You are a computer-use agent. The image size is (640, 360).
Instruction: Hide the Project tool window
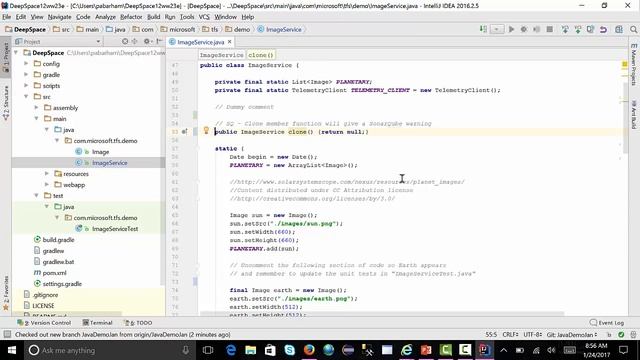coord(159,41)
